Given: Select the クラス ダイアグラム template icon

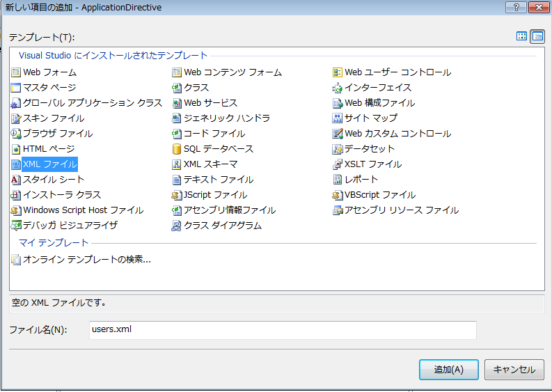Looking at the screenshot, I should point(176,226).
